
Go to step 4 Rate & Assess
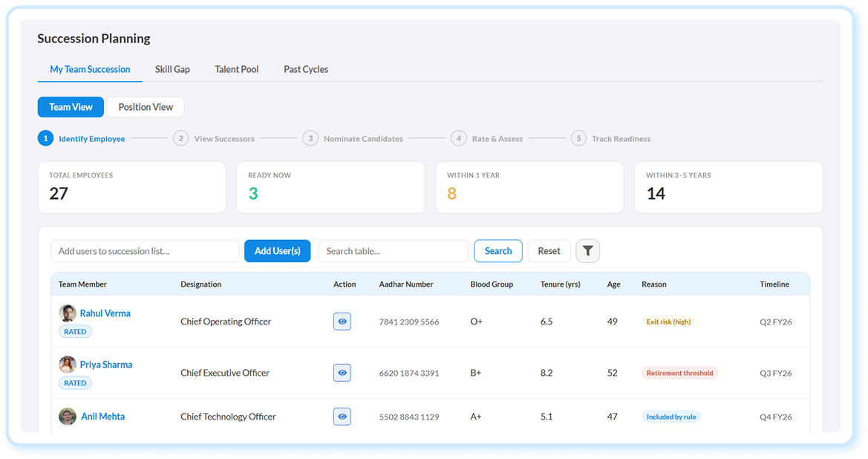pyautogui.click(x=486, y=138)
